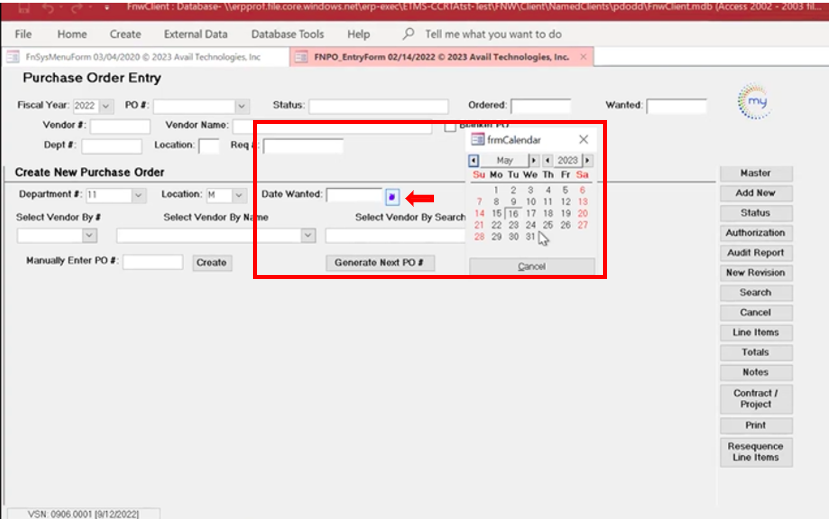
Task: Click the Manually Enter PO # field
Action: pyautogui.click(x=153, y=262)
